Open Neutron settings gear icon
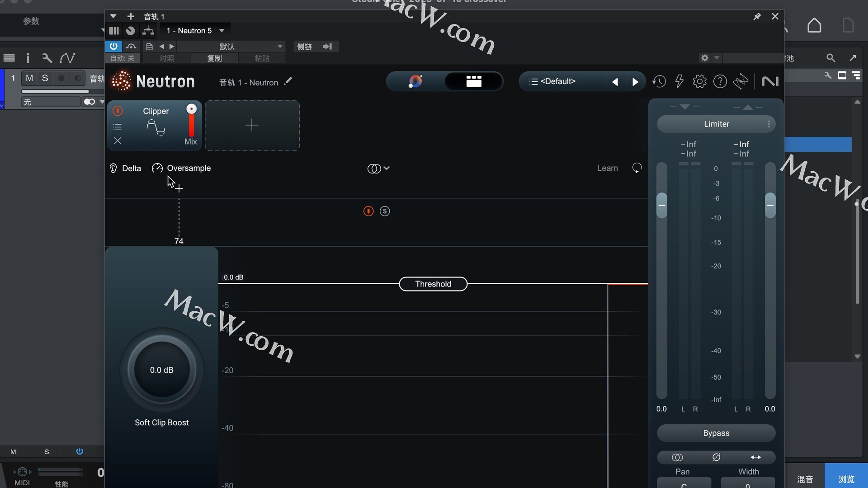This screenshot has height=488, width=868. 699,81
